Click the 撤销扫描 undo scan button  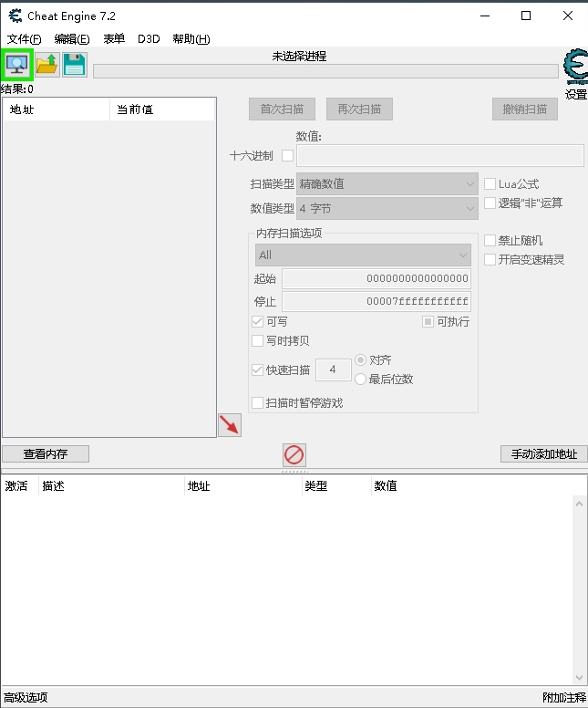(x=525, y=109)
